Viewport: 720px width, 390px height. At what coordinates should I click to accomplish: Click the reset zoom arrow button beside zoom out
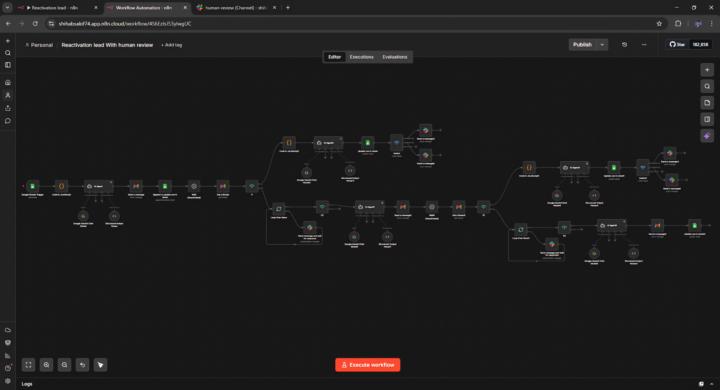(83, 365)
